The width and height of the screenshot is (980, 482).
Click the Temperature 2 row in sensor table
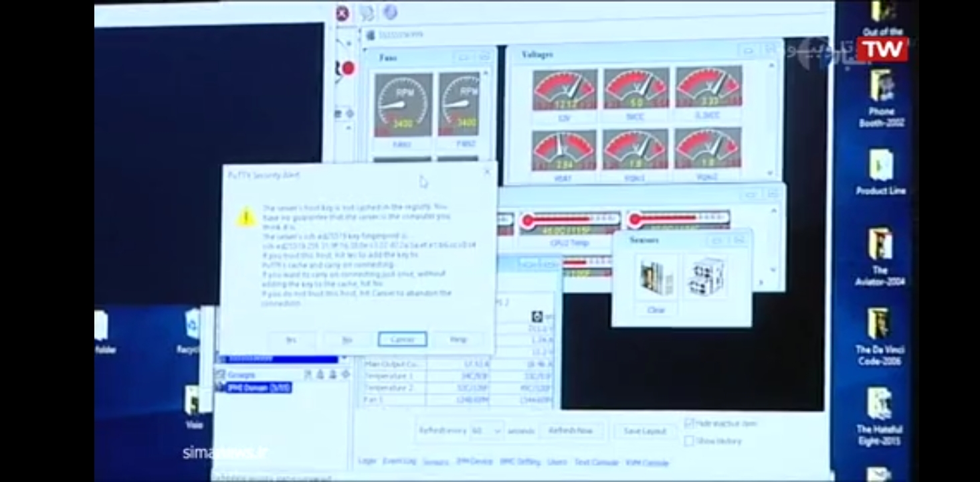(x=458, y=388)
